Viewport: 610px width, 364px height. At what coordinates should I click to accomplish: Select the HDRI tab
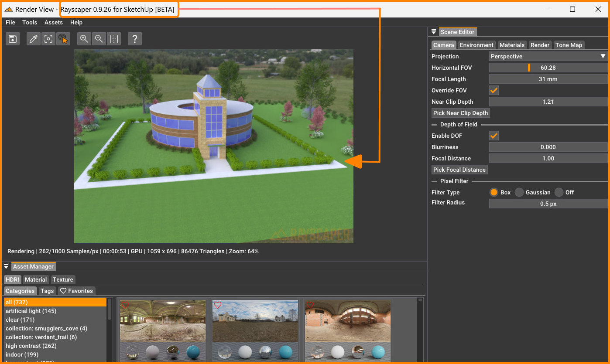click(x=13, y=279)
